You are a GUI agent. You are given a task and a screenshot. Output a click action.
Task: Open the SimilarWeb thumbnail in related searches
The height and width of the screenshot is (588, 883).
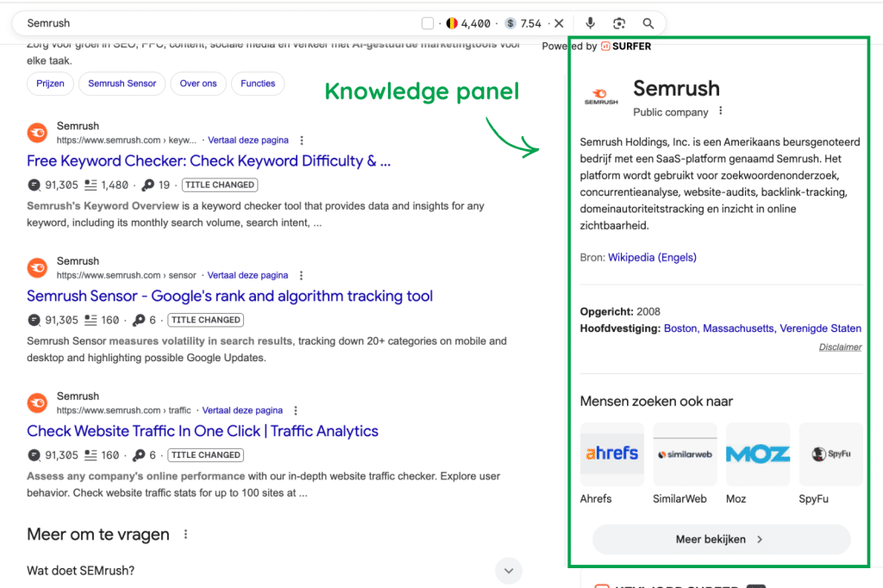coord(685,454)
